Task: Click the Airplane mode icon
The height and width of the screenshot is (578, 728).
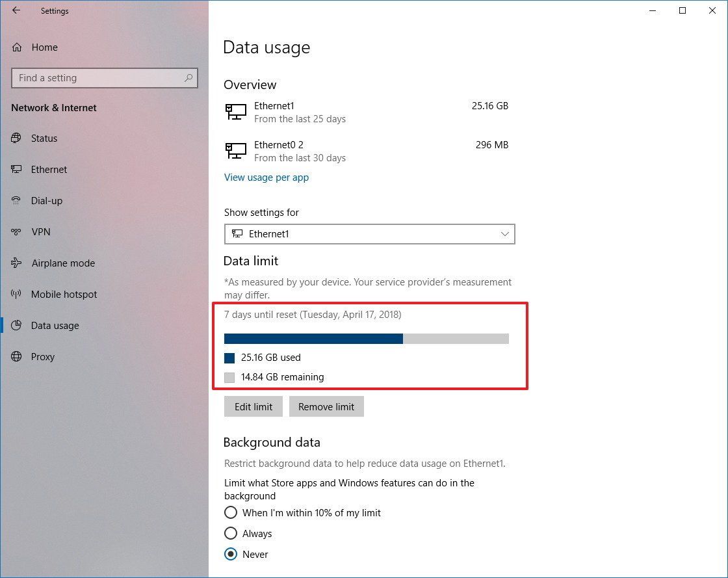Action: pyautogui.click(x=16, y=263)
